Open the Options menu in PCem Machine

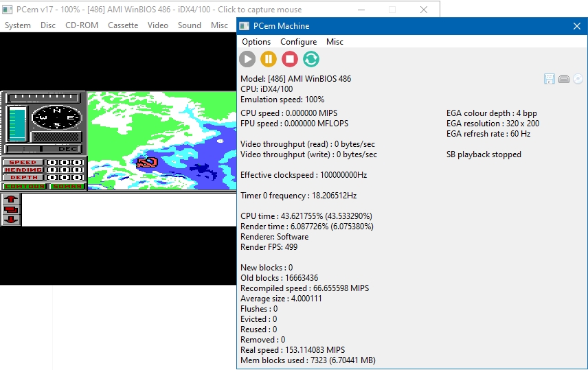(256, 42)
